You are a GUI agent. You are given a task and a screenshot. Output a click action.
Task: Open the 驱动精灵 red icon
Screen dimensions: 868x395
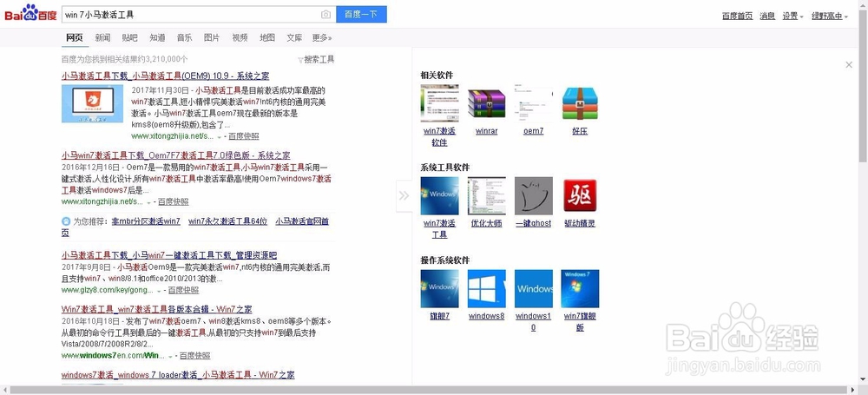point(580,195)
